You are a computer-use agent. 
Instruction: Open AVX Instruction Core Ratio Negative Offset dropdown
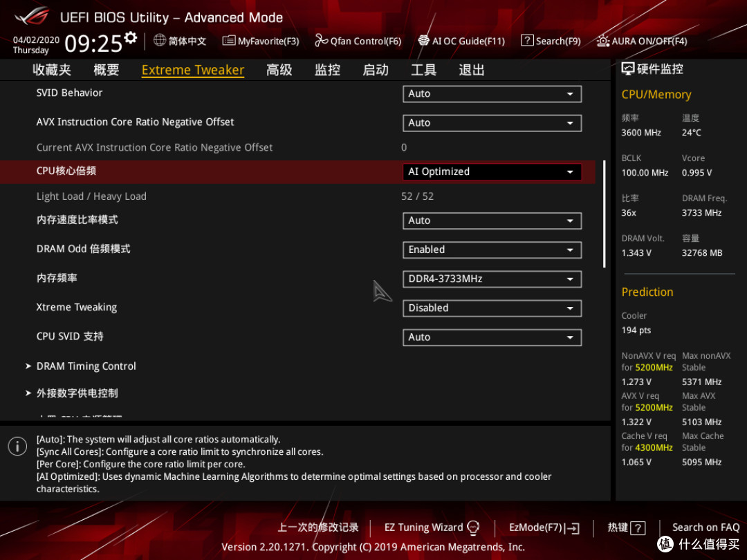(x=492, y=123)
